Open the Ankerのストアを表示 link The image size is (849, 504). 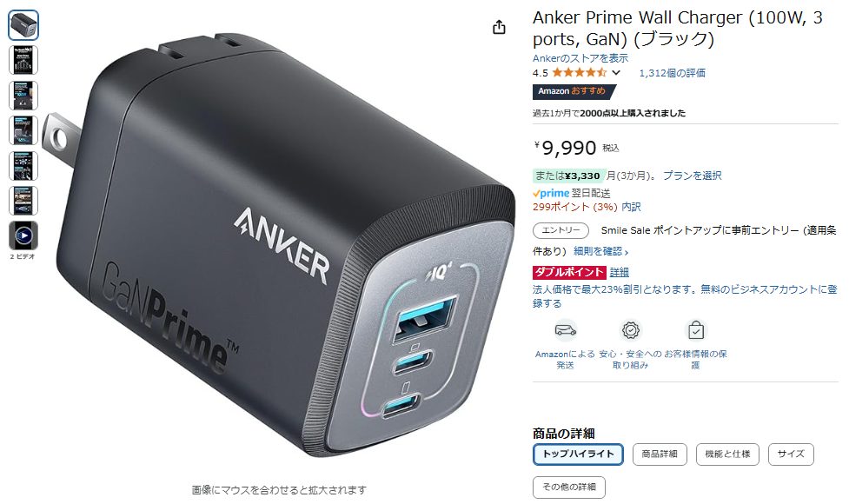click(x=580, y=58)
